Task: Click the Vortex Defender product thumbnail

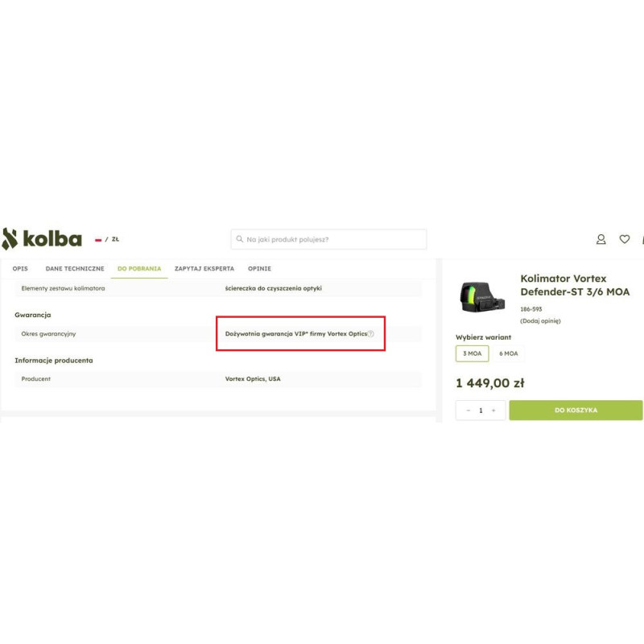Action: (481, 296)
